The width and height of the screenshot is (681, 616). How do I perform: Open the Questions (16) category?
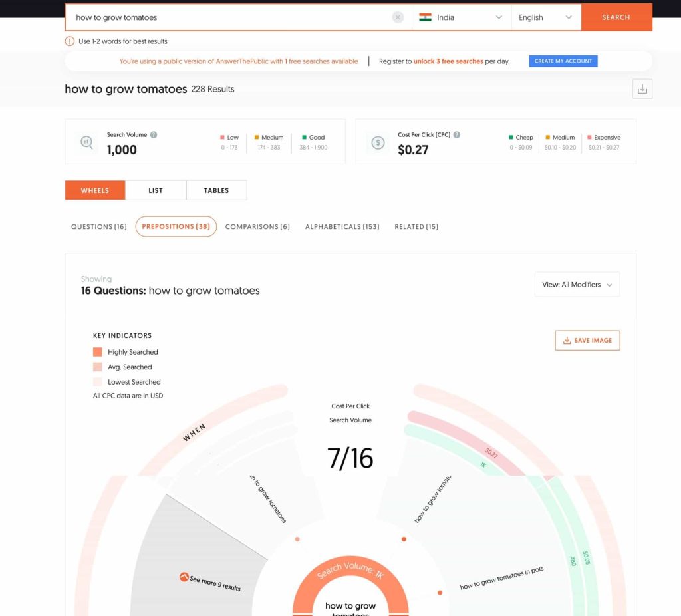[x=99, y=226]
